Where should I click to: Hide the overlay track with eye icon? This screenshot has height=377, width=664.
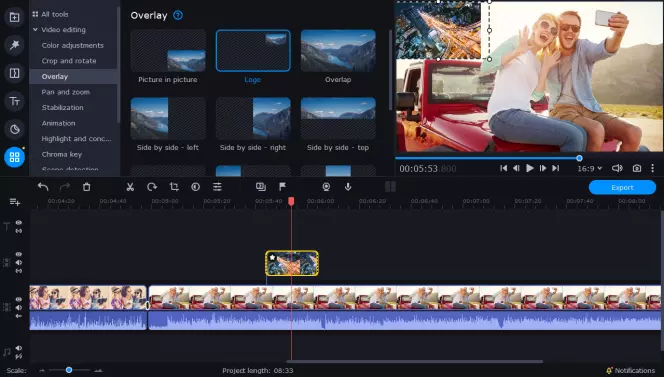coord(19,254)
